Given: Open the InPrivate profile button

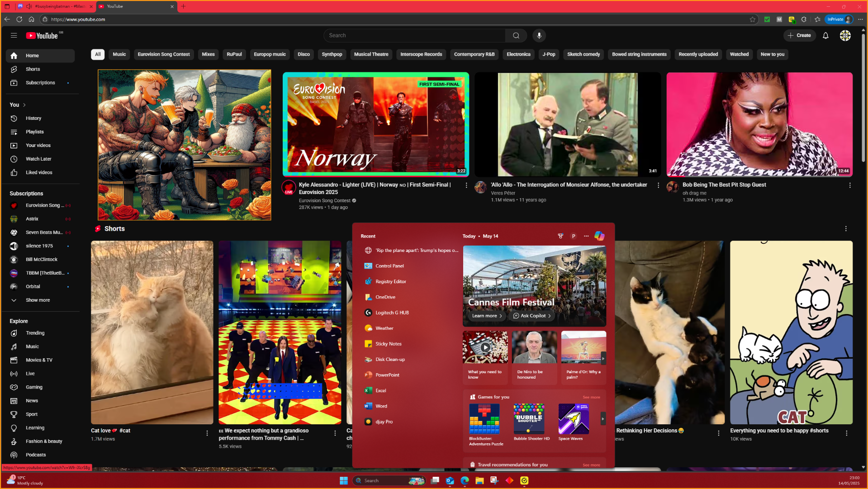Looking at the screenshot, I should (x=839, y=19).
